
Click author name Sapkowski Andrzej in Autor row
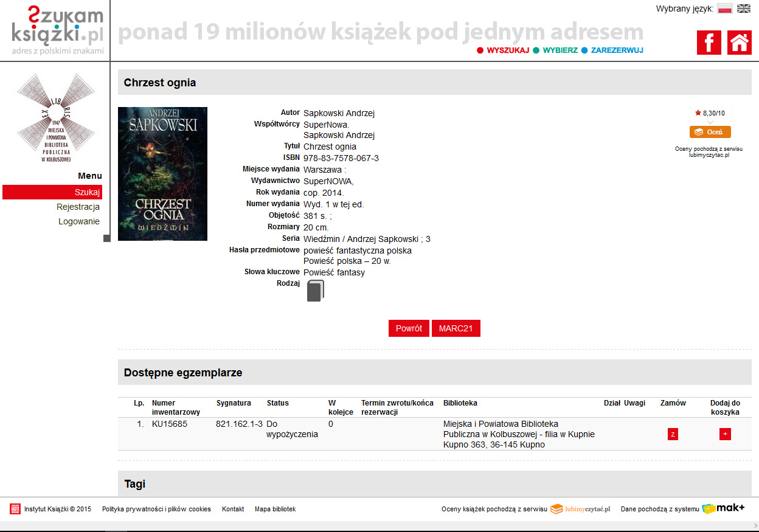(x=339, y=113)
